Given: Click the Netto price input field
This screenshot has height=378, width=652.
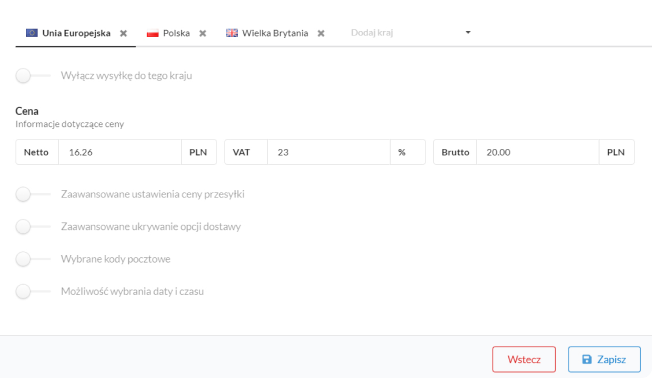Looking at the screenshot, I should (120, 152).
